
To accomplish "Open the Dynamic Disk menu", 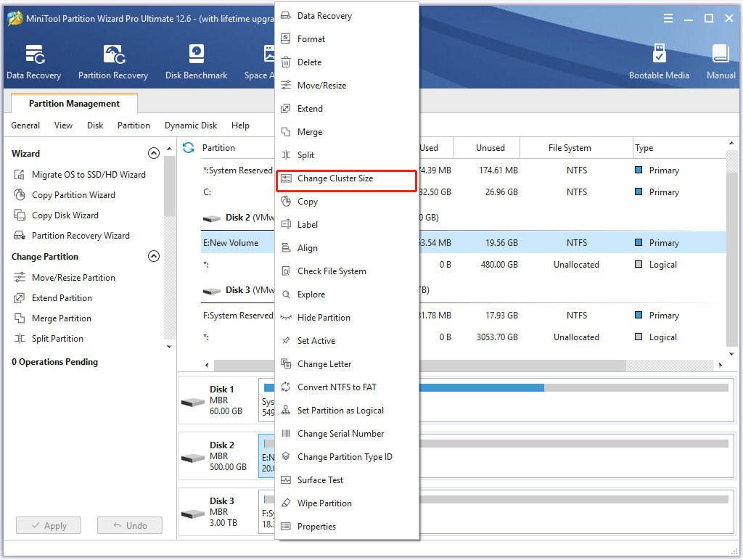I will [190, 125].
